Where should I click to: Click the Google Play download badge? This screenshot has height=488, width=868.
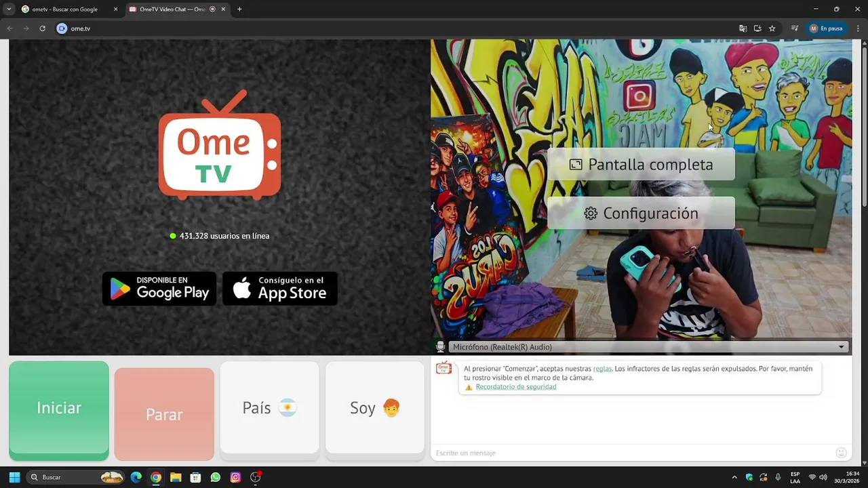159,289
